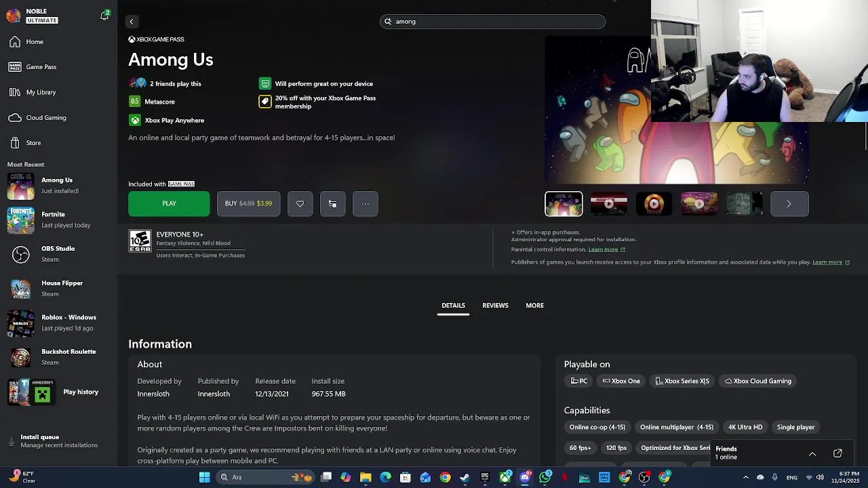The height and width of the screenshot is (488, 868).
Task: Open the notifications bell icon
Action: (x=104, y=16)
